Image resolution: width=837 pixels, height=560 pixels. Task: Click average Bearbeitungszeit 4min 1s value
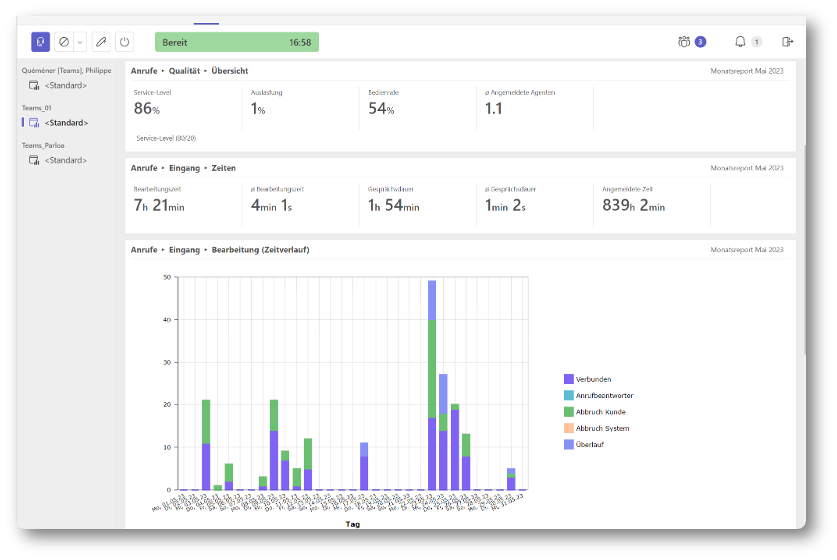[x=271, y=205]
